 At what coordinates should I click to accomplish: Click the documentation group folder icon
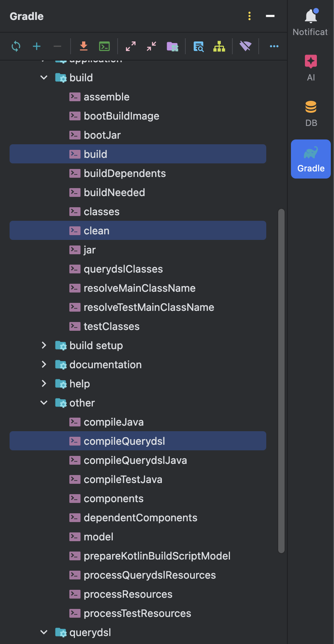point(61,365)
